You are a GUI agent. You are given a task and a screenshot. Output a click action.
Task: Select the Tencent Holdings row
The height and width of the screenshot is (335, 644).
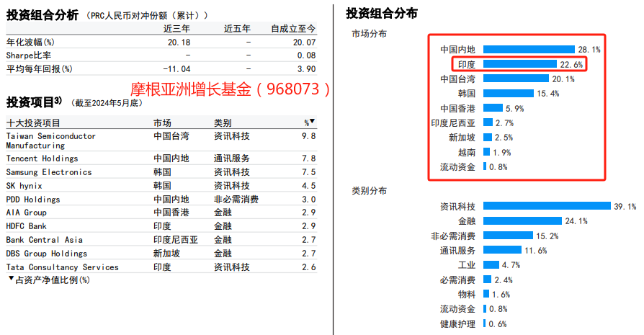(161, 158)
